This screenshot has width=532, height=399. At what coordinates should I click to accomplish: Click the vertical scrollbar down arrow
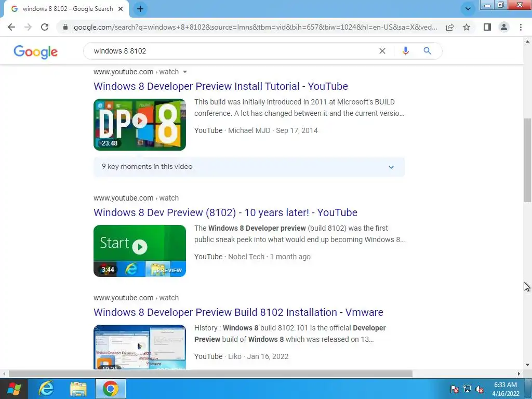tap(527, 365)
